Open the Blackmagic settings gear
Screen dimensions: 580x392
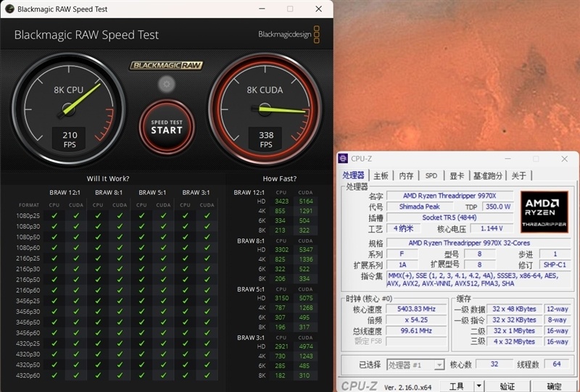point(167,84)
